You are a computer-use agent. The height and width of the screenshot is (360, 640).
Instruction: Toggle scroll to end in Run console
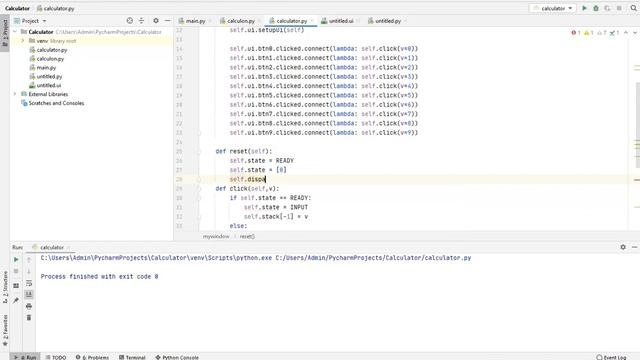(x=29, y=294)
